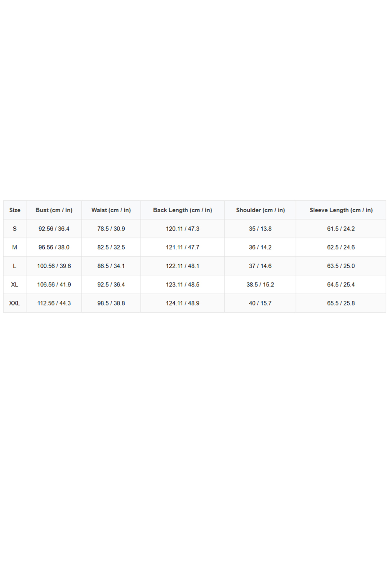The width and height of the screenshot is (392, 588).
Task: Click shoulder value 38.5 / 15.2
Action: pyautogui.click(x=260, y=285)
